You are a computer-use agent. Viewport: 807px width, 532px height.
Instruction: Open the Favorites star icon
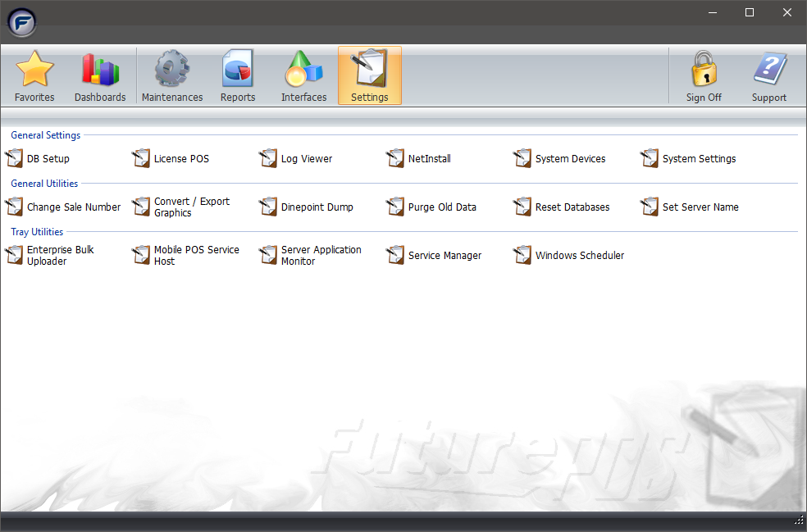[x=34, y=68]
